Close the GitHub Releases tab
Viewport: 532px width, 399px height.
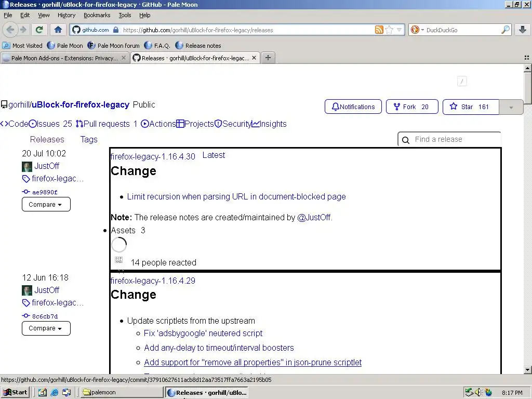click(254, 58)
